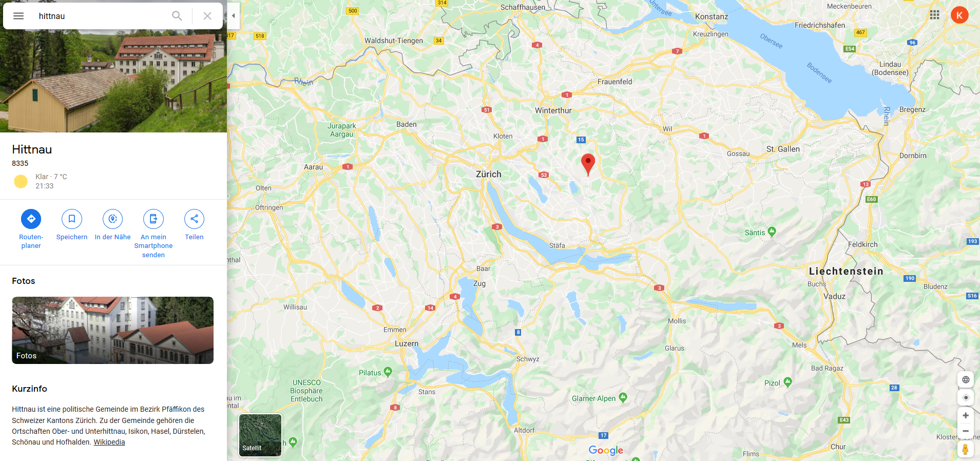
Task: Open the hamburger main menu
Action: coord(18,16)
